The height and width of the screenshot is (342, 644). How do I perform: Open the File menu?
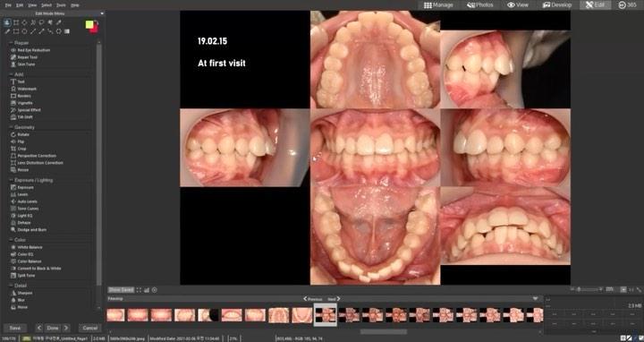point(8,5)
